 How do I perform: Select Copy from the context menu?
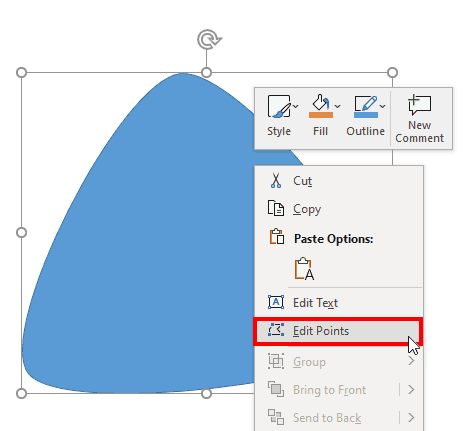click(339, 209)
